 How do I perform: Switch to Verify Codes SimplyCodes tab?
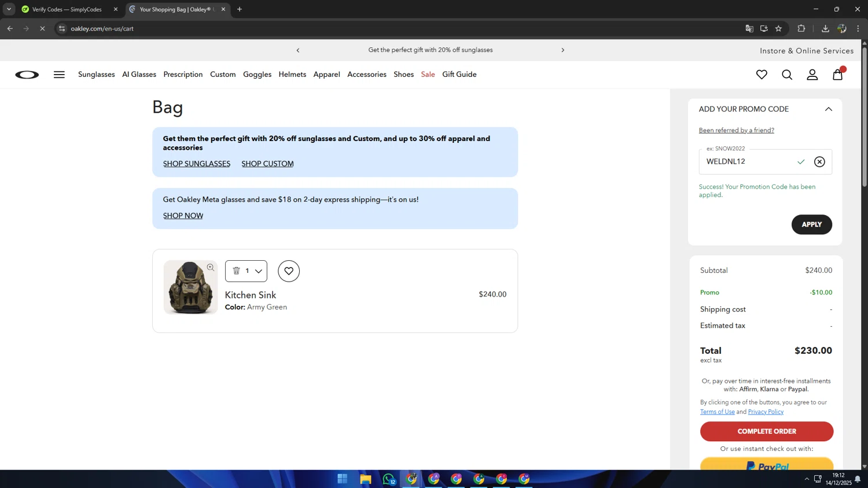(x=68, y=9)
